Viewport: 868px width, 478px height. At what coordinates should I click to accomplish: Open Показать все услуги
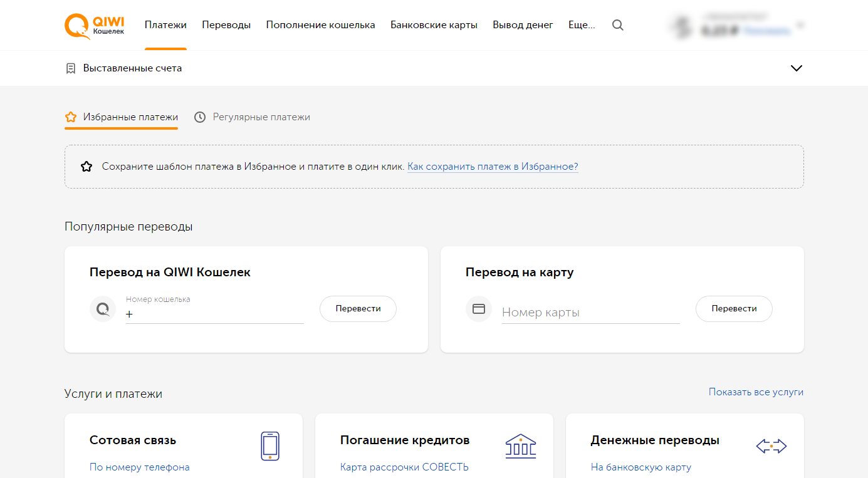tap(756, 392)
